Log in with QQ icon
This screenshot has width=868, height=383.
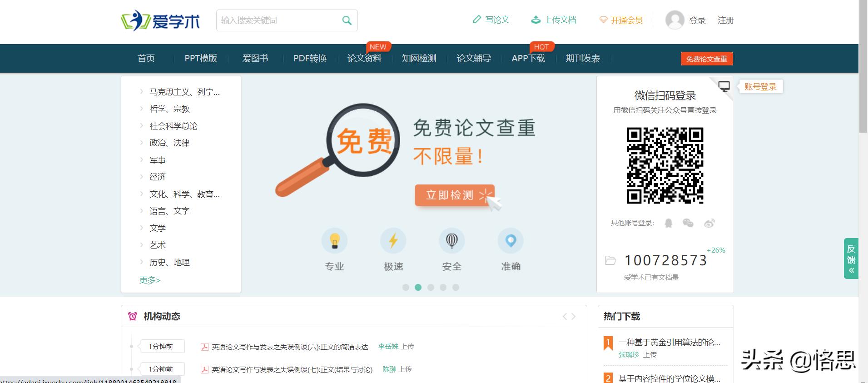pyautogui.click(x=669, y=223)
